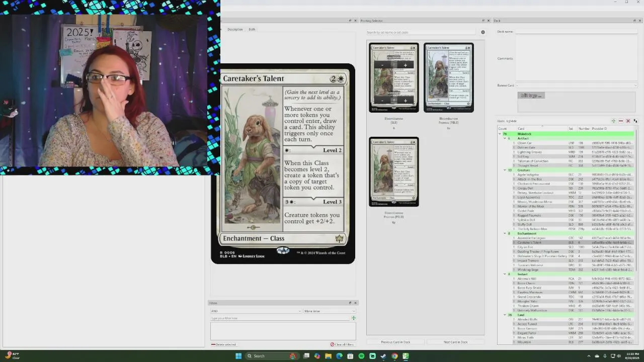Close the Filters dock panel

pos(356,303)
